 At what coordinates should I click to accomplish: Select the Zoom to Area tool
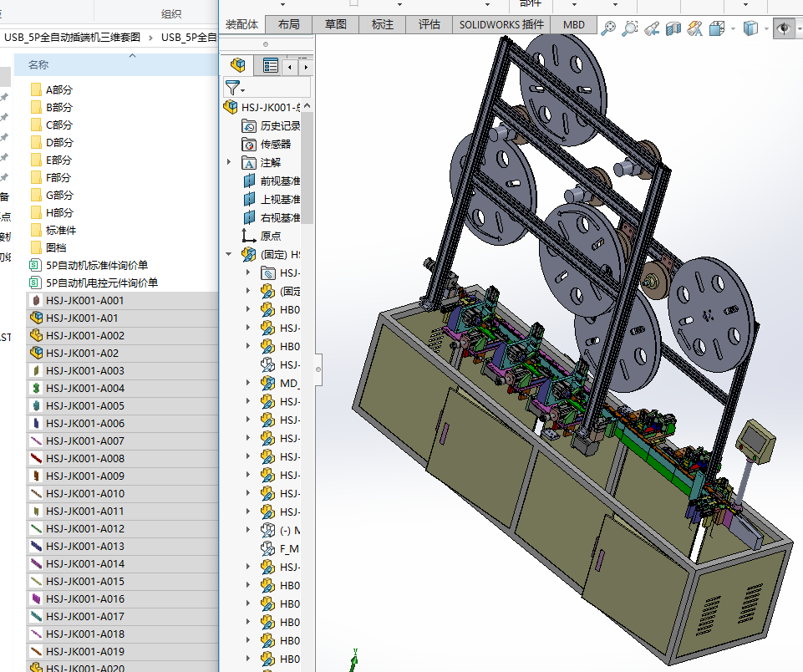(x=629, y=28)
